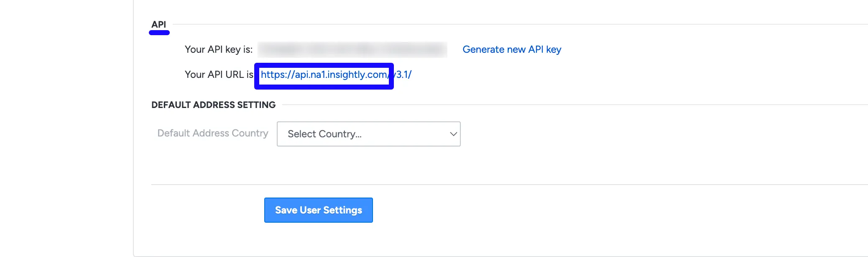Click the blurred API key value

tap(352, 49)
